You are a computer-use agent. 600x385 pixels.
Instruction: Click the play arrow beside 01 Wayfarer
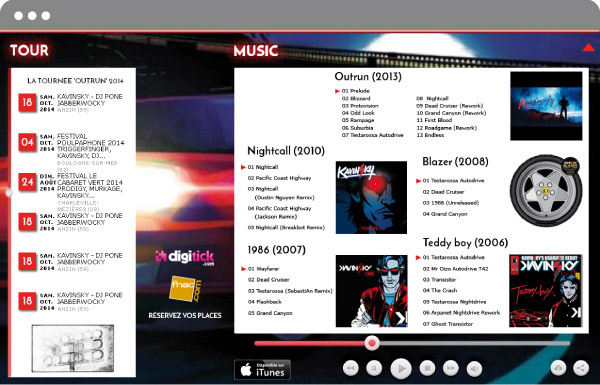(243, 269)
